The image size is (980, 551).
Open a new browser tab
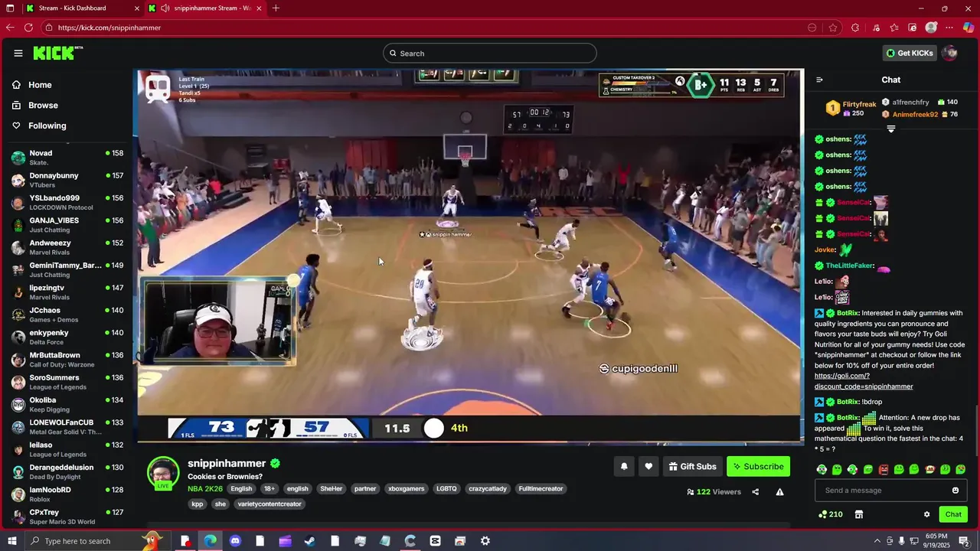276,8
